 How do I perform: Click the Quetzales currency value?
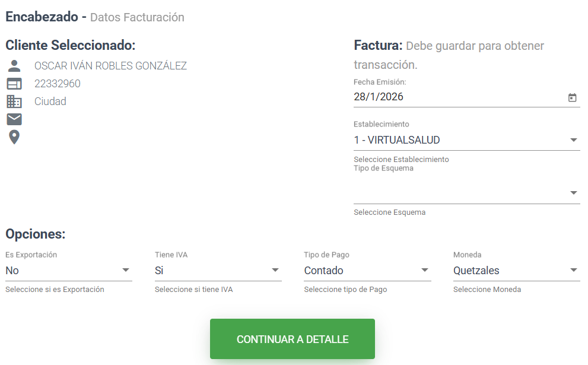click(x=476, y=271)
